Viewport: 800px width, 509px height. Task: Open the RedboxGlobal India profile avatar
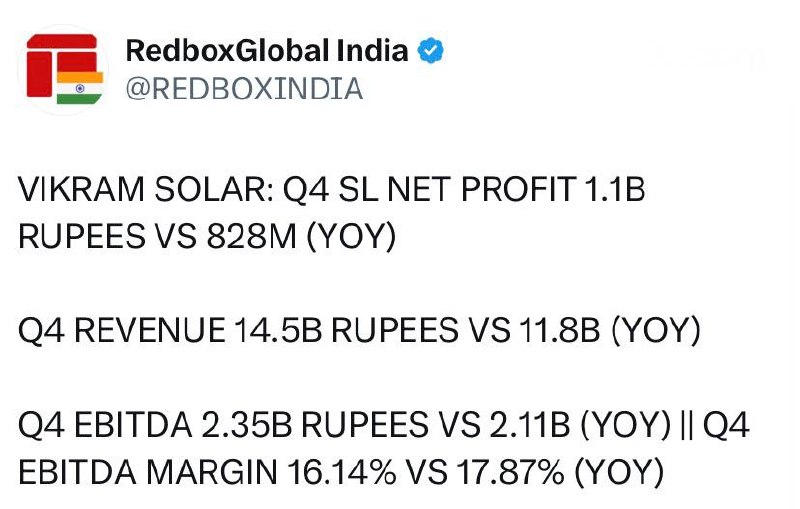(x=63, y=70)
